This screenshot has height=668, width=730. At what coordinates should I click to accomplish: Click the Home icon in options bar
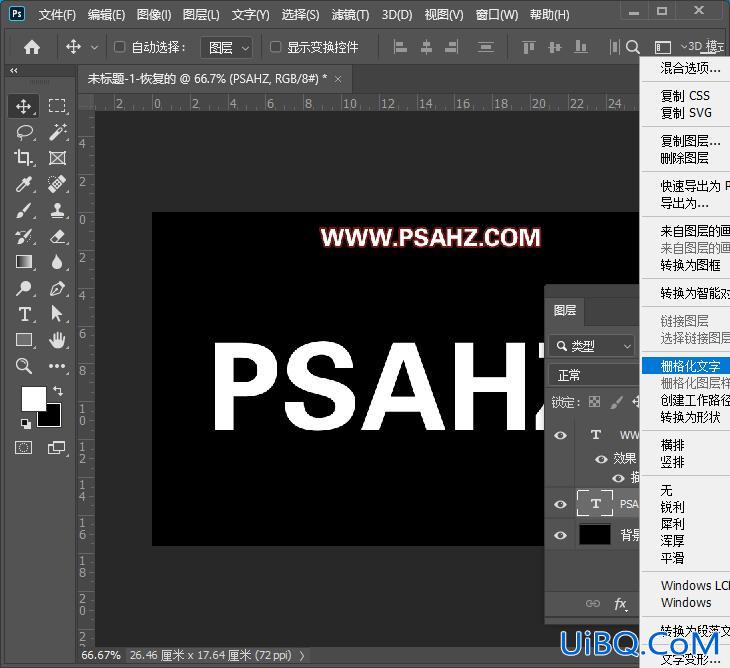(x=32, y=47)
